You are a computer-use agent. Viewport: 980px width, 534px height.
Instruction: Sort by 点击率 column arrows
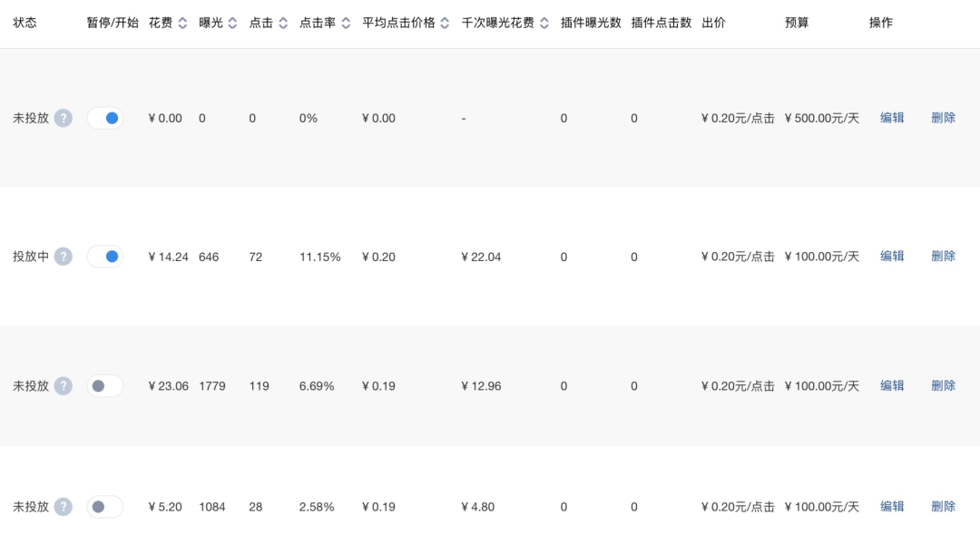[346, 23]
